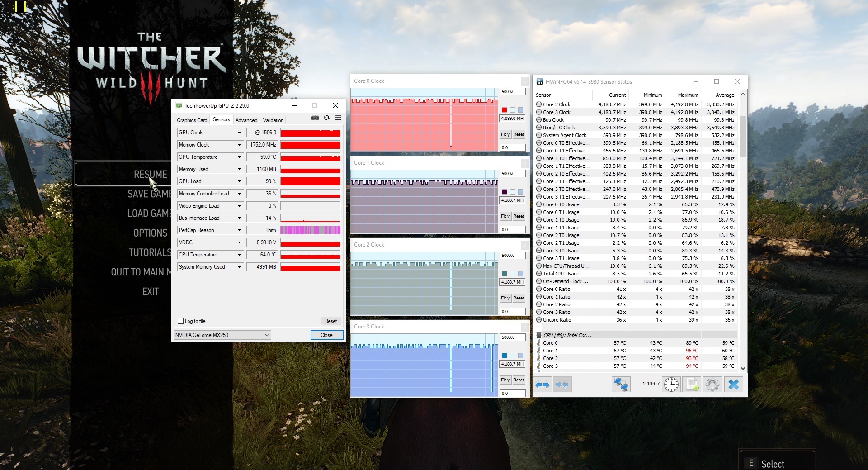
Task: Open the Memory Controller Load dropdown
Action: pos(239,194)
